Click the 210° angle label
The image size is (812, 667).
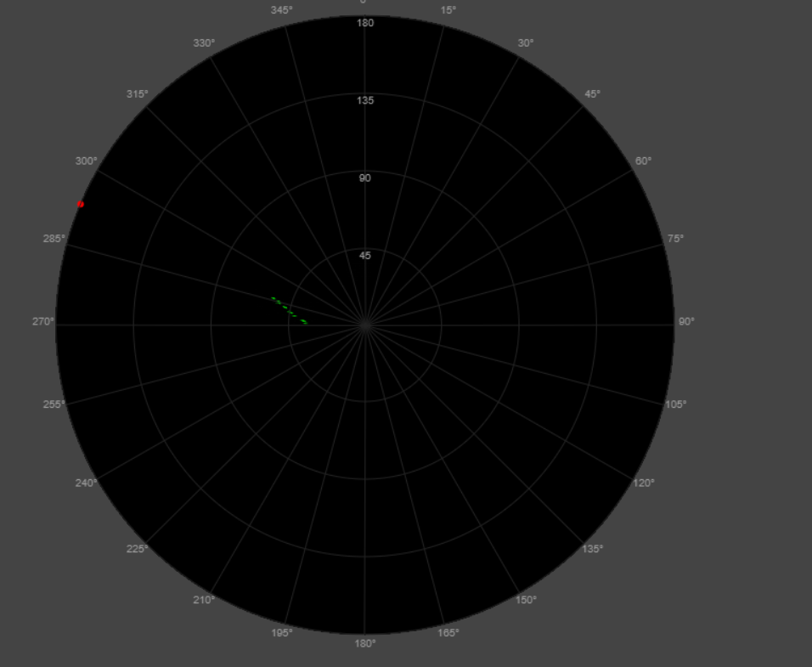(204, 600)
